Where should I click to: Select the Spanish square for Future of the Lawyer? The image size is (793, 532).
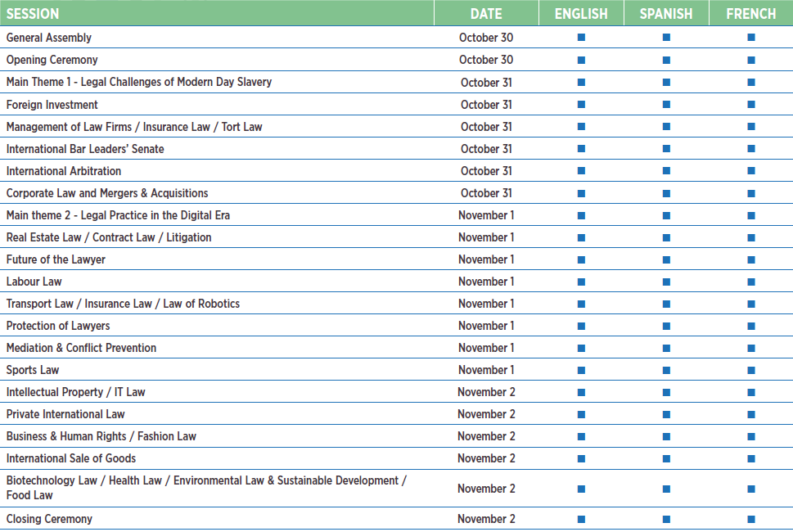coord(666,259)
